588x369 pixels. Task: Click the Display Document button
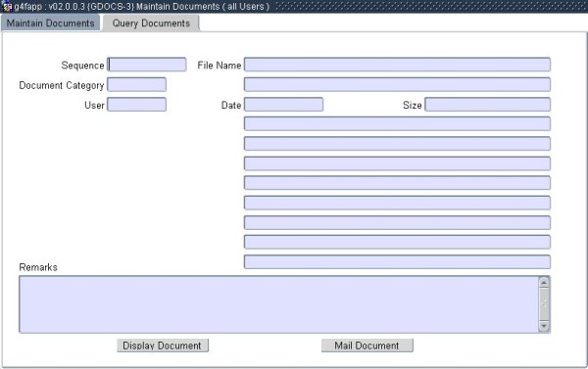click(x=163, y=346)
